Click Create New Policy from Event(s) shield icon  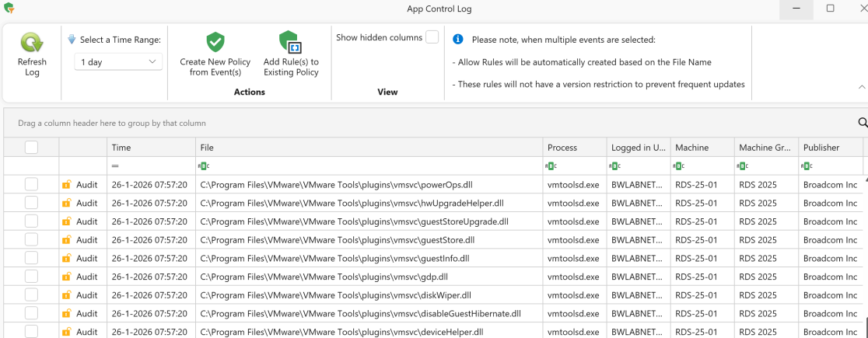pyautogui.click(x=215, y=42)
